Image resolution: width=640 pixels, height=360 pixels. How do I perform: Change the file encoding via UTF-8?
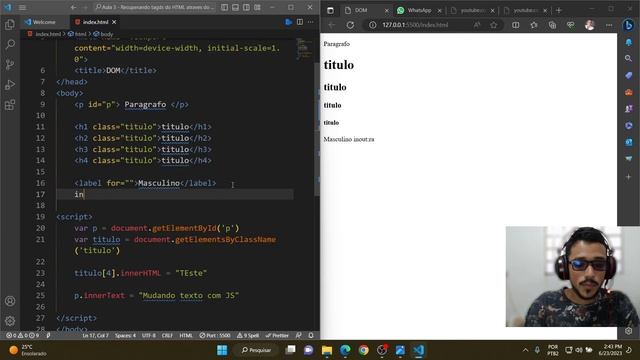click(149, 336)
